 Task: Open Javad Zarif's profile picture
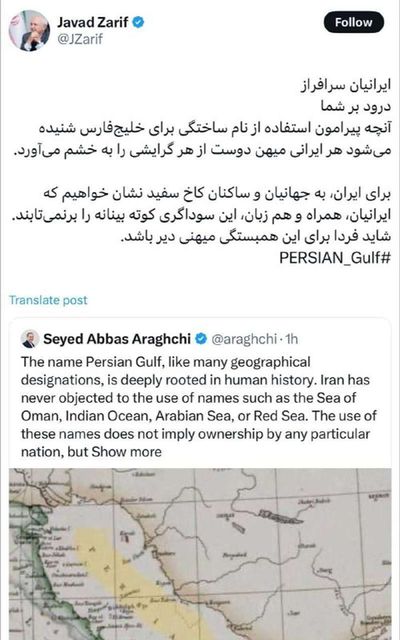(29, 31)
